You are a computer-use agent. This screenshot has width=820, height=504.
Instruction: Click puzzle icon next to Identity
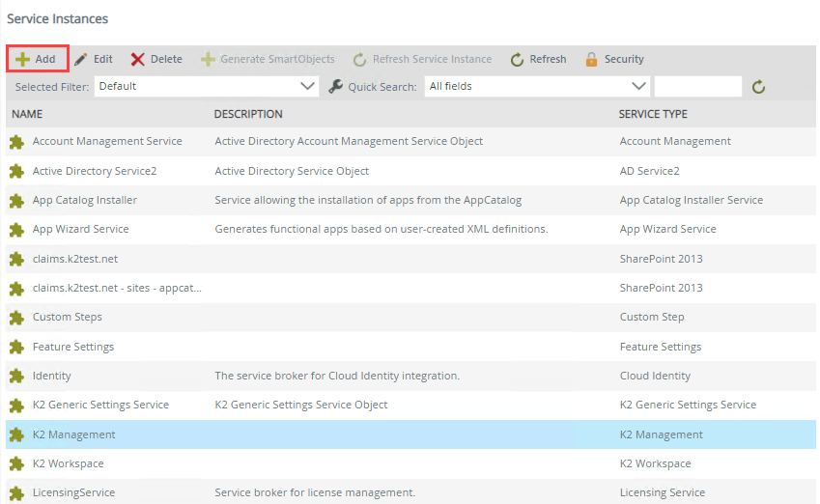(16, 376)
